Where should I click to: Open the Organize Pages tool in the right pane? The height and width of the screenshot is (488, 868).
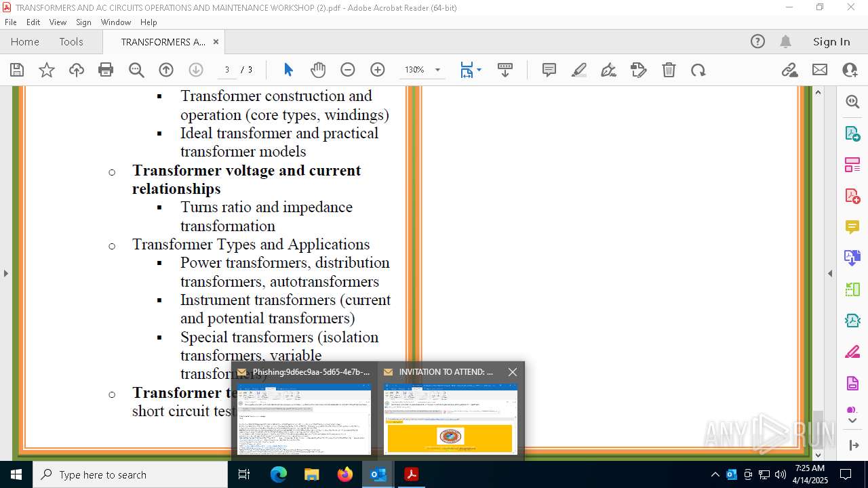coord(852,165)
